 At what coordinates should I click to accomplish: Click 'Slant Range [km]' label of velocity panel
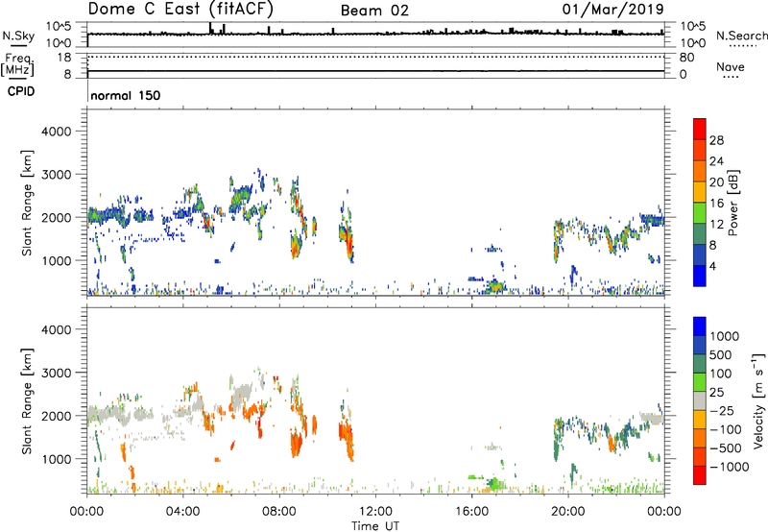(x=27, y=401)
